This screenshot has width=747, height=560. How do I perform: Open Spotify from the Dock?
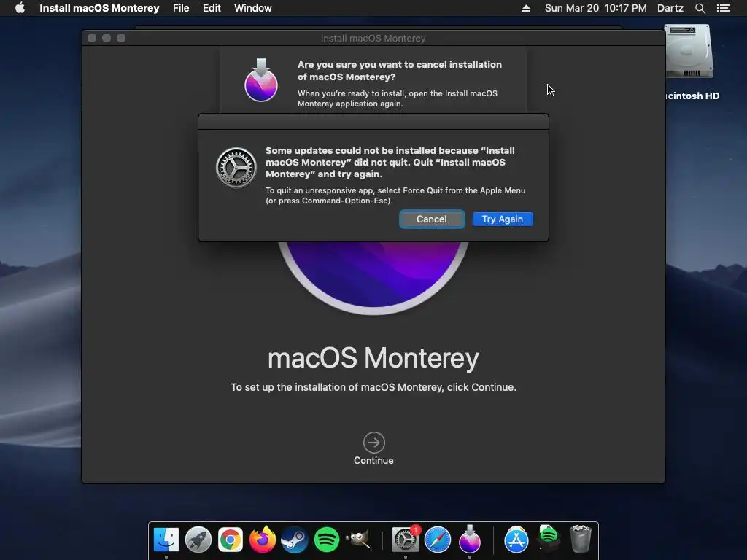[x=327, y=540]
